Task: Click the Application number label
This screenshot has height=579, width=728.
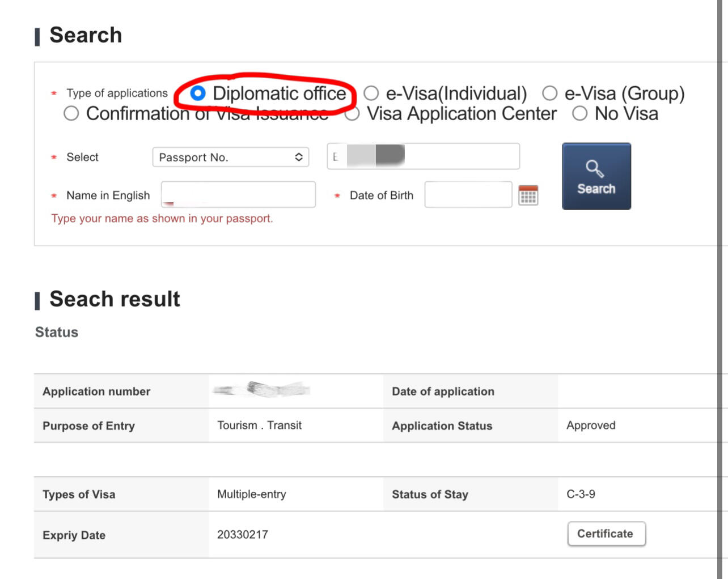Action: [96, 391]
